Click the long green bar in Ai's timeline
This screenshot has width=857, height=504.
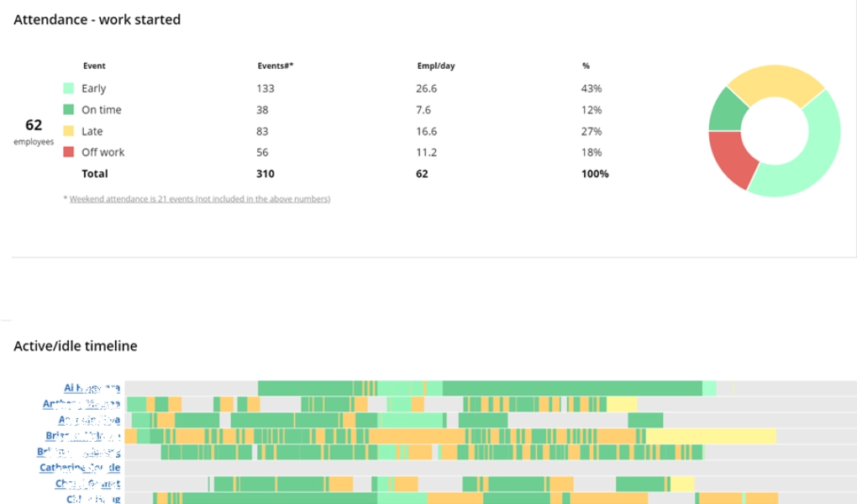click(x=571, y=388)
